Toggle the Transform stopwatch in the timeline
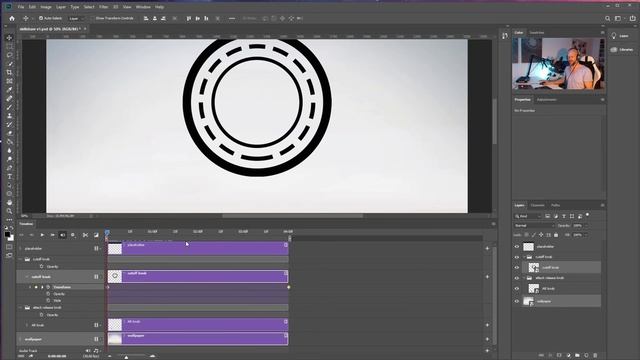The image size is (640, 360). coord(48,287)
